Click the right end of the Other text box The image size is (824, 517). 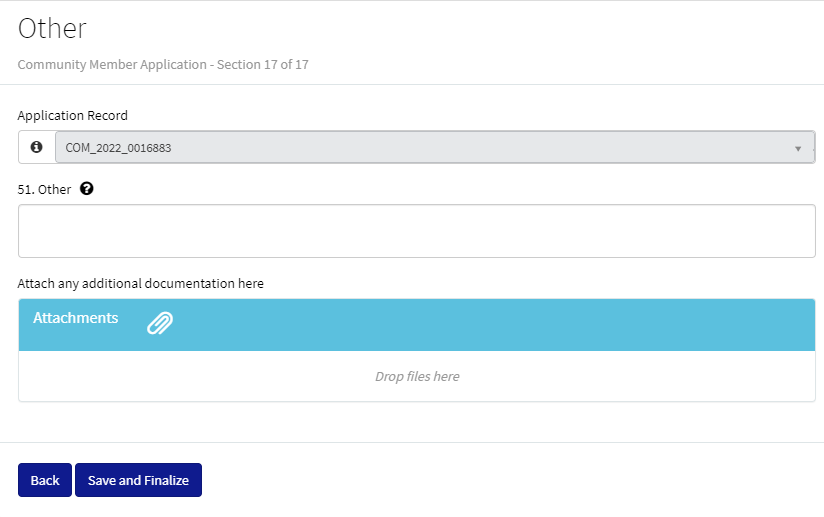pos(790,231)
